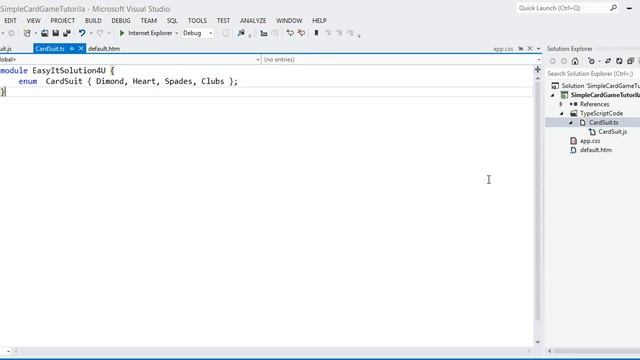The width and height of the screenshot is (640, 360).
Task: Close the CardSuit.ts tab
Action: pos(81,49)
